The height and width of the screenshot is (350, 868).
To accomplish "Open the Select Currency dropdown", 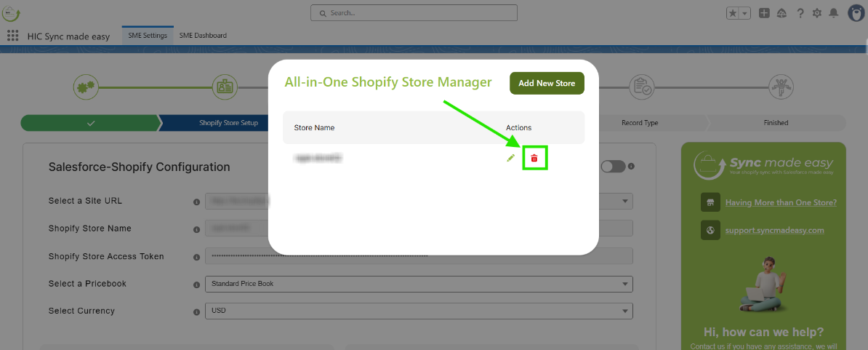I will [x=419, y=311].
